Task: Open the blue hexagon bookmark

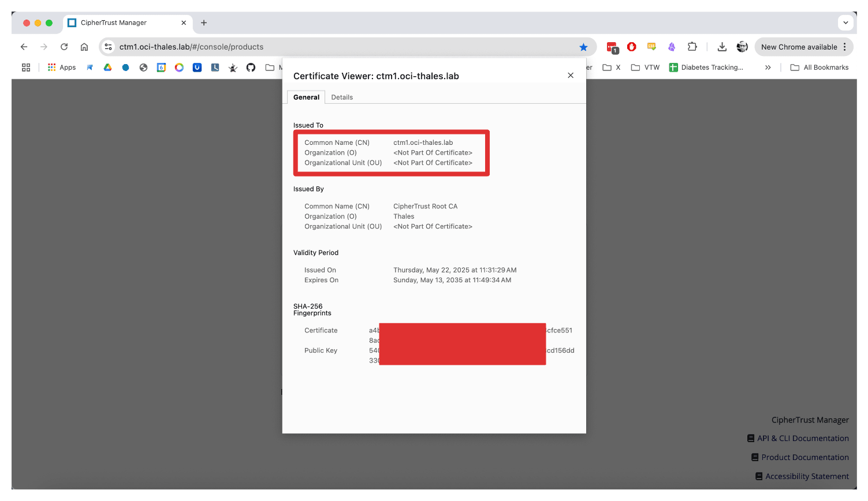Action: pos(125,68)
